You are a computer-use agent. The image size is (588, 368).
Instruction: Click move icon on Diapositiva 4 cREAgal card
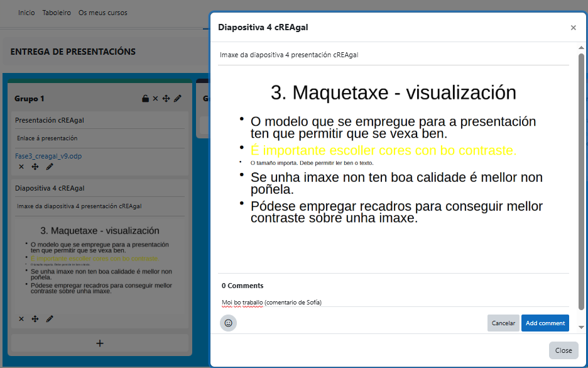[35, 319]
